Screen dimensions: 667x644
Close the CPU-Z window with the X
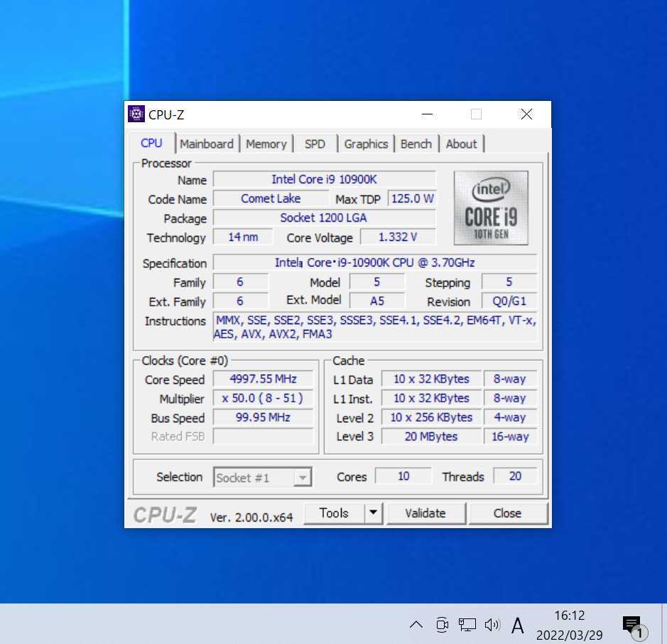point(526,114)
